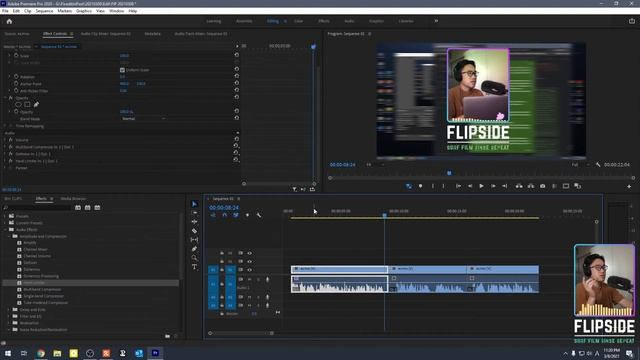This screenshot has width=640, height=360.
Task: Filter by Accelerated Effects in Effects panel
Action: click(x=78, y=208)
